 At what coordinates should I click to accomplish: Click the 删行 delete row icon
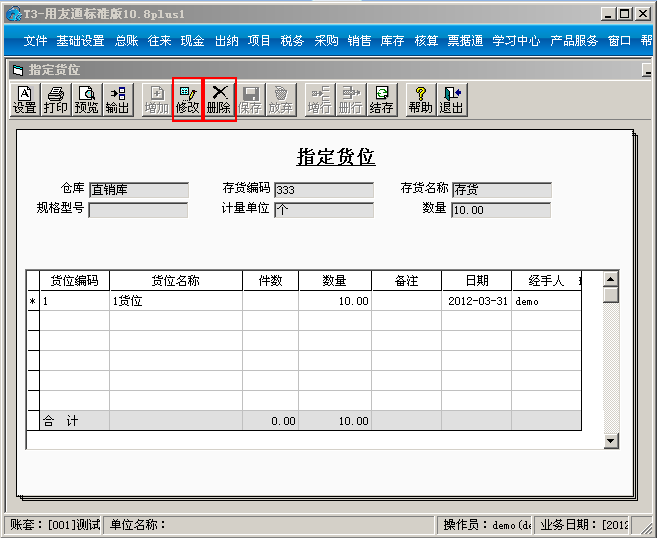[351, 100]
